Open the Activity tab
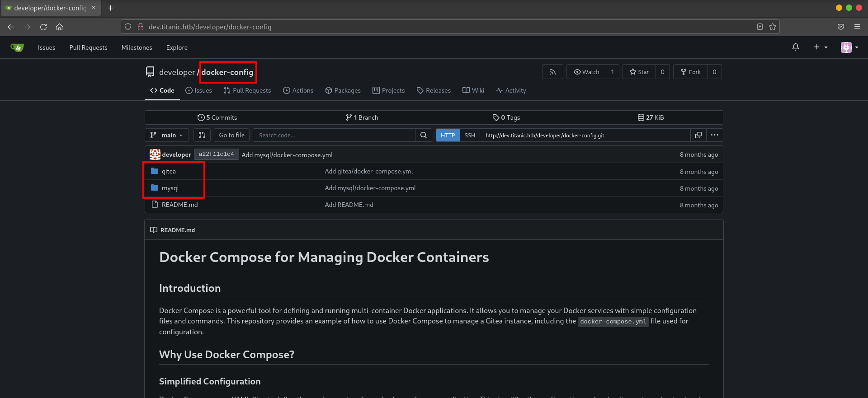Image resolution: width=868 pixels, height=398 pixels. coord(511,90)
